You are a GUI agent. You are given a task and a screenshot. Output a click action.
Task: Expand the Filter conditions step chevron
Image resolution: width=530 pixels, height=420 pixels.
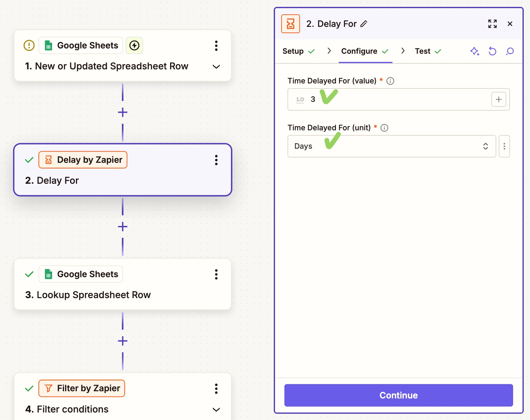[x=216, y=409]
